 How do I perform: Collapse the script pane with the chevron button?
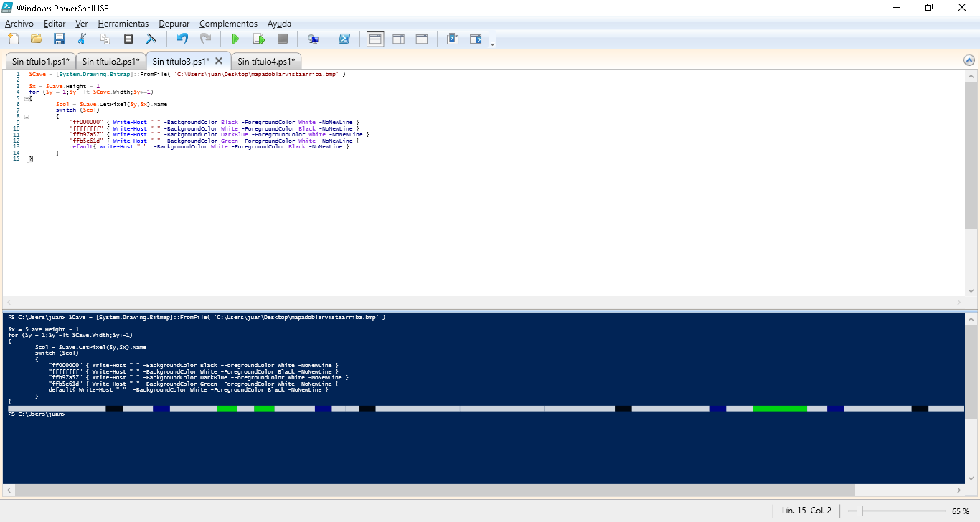[970, 61]
